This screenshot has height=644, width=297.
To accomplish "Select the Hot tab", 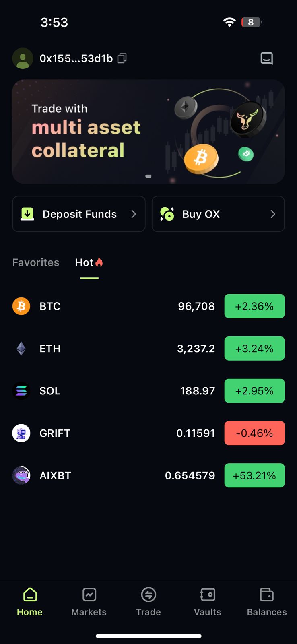I will coord(89,262).
